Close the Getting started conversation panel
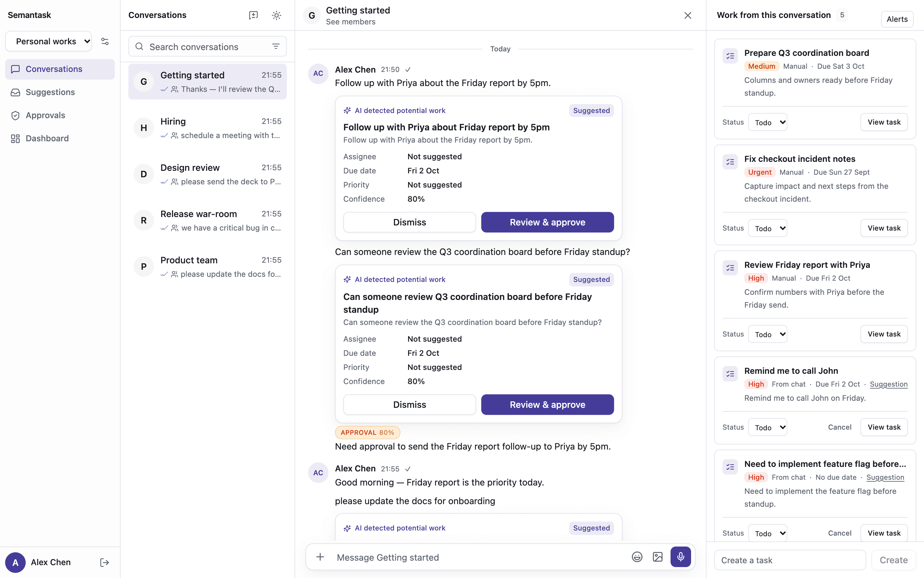 [688, 15]
